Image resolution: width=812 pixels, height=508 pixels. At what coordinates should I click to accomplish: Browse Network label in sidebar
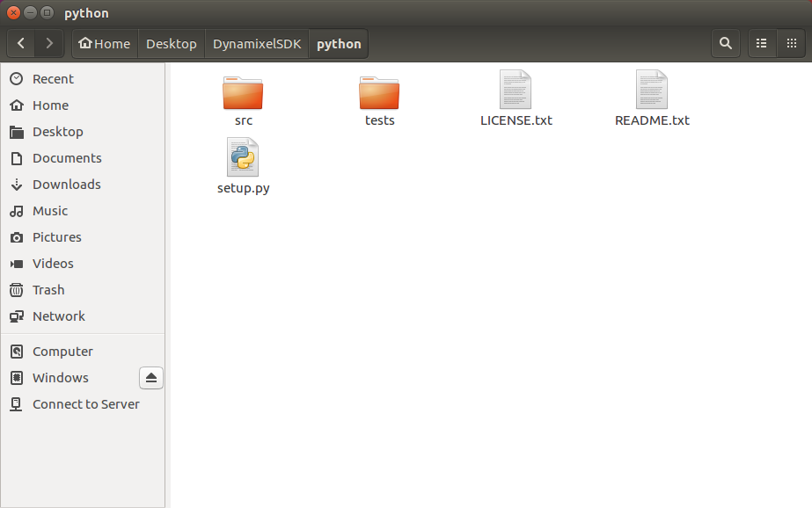coord(59,316)
